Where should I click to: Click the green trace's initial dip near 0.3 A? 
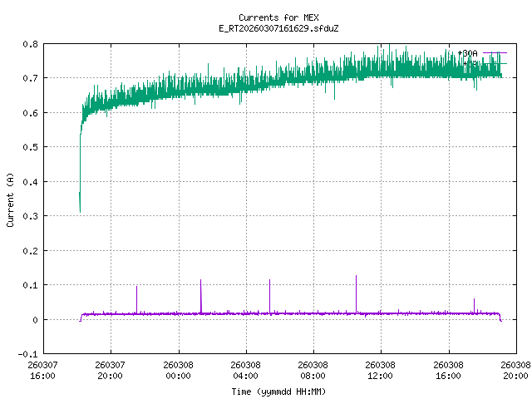[x=80, y=209]
